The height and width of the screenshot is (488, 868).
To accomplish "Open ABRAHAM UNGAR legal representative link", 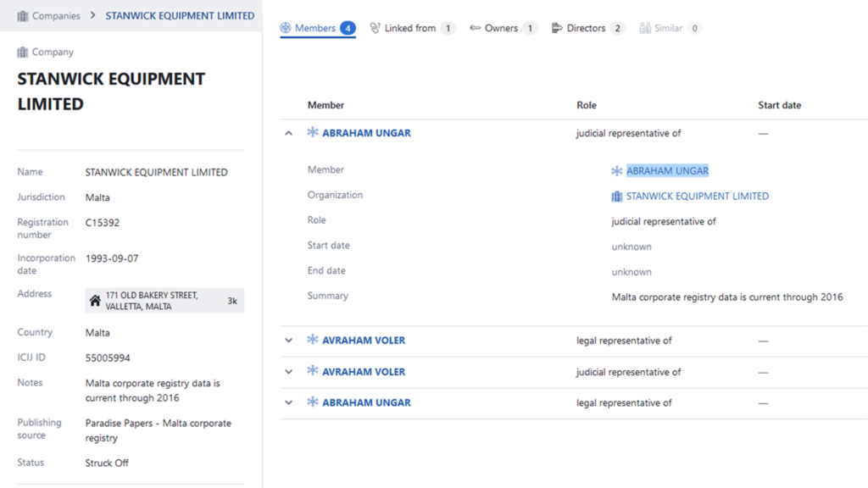I will pos(366,402).
